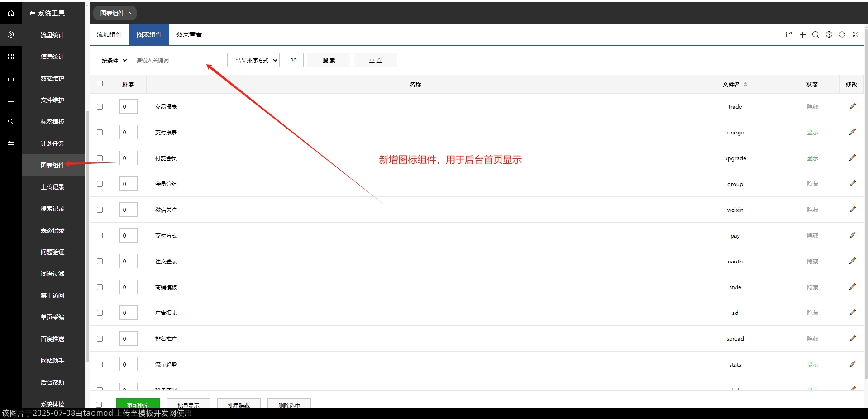Image resolution: width=868 pixels, height=419 pixels.
Task: Click the keyword input field 请输入关键词
Action: pyautogui.click(x=179, y=60)
